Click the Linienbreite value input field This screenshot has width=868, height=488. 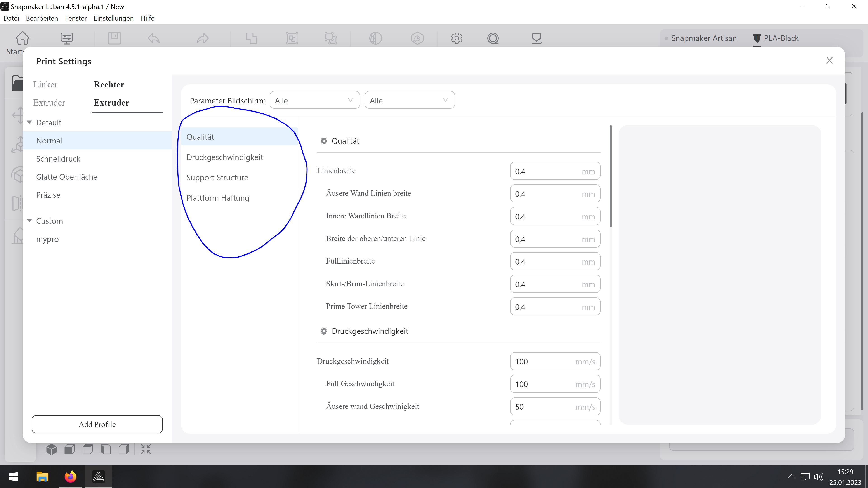(x=546, y=171)
